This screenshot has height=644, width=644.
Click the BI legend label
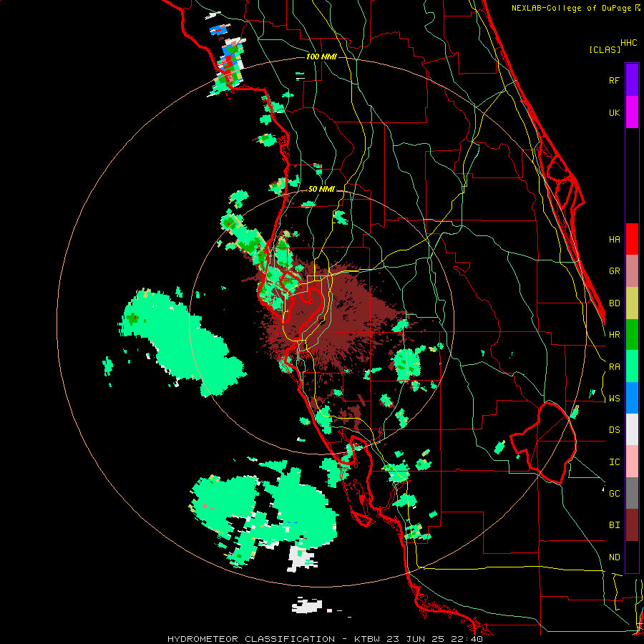[x=615, y=525]
